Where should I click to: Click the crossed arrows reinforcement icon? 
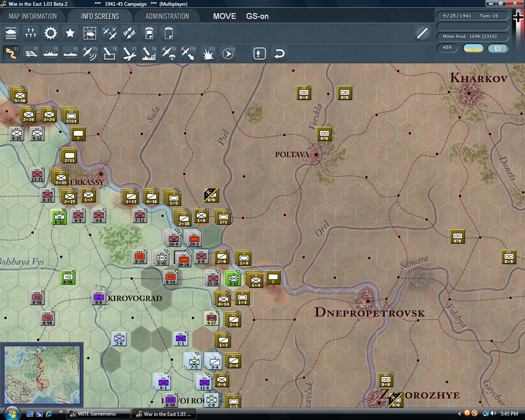[129, 33]
